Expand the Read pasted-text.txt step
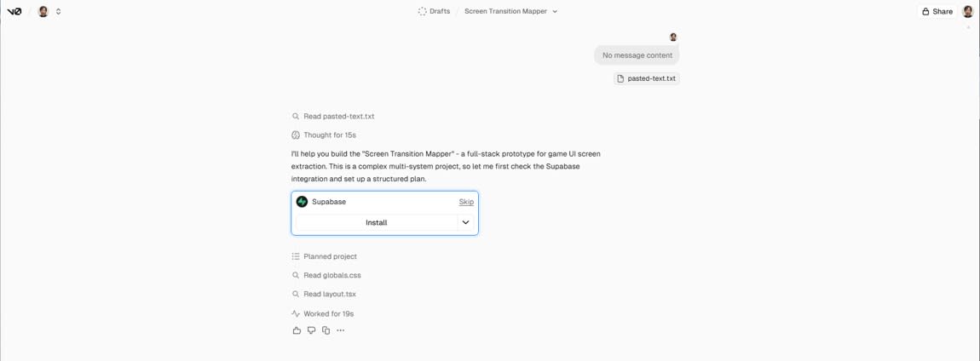Image resolution: width=980 pixels, height=361 pixels. tap(338, 117)
